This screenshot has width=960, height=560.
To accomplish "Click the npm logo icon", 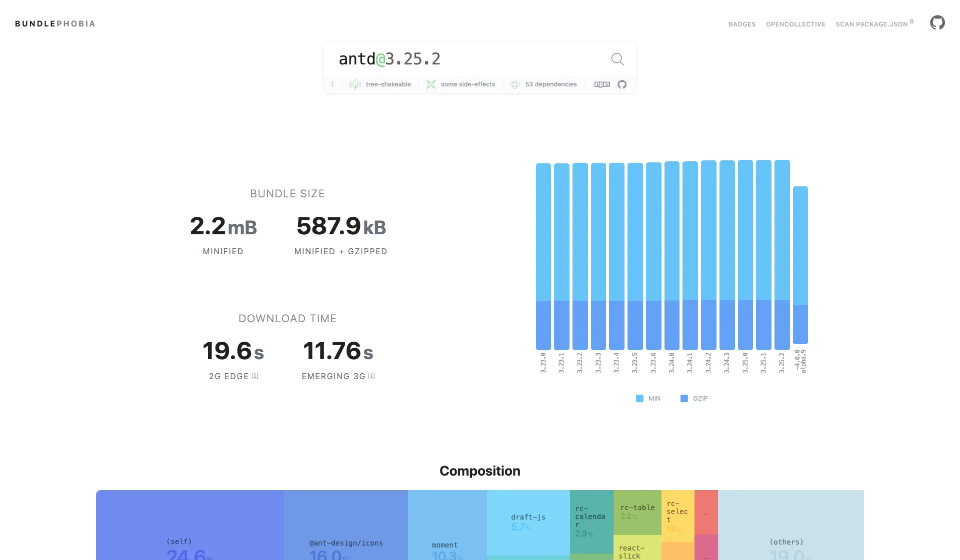I will tap(602, 84).
